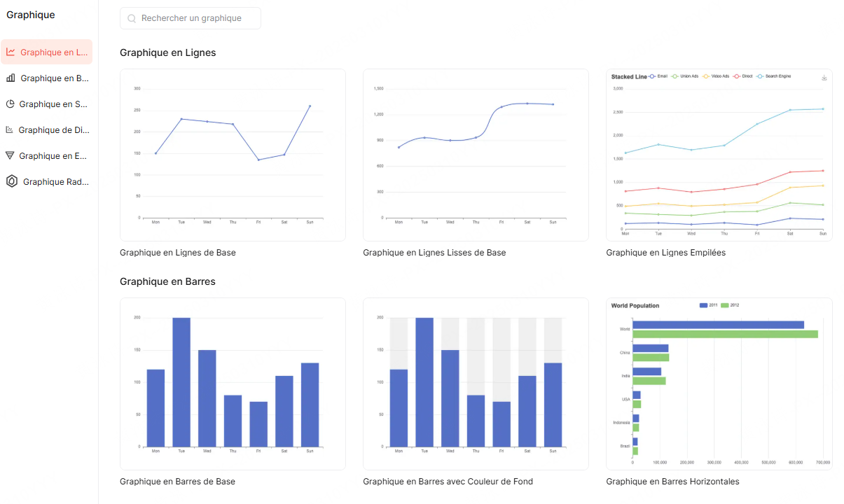This screenshot has width=844, height=504.
Task: Click the download icon on Stacked Line chart
Action: coord(824,78)
